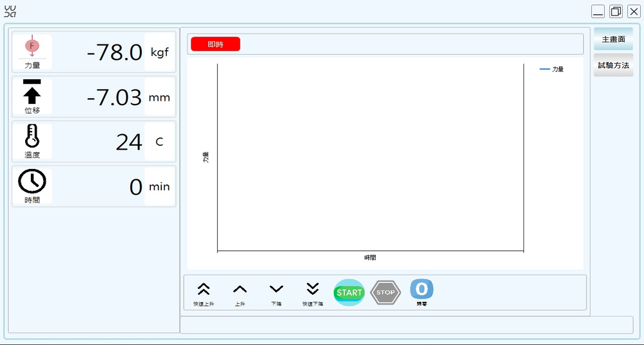The width and height of the screenshot is (644, 345).
Task: Click the min time unit box
Action: [159, 186]
